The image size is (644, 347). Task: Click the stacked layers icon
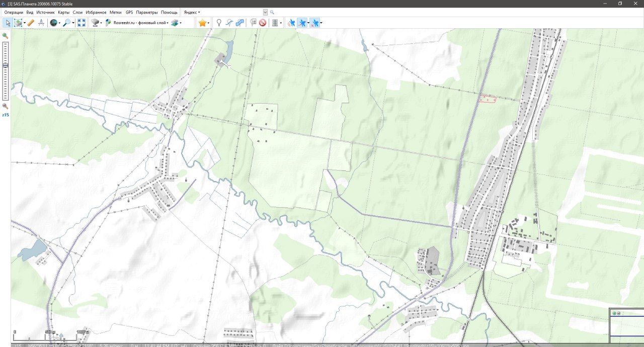[x=175, y=23]
